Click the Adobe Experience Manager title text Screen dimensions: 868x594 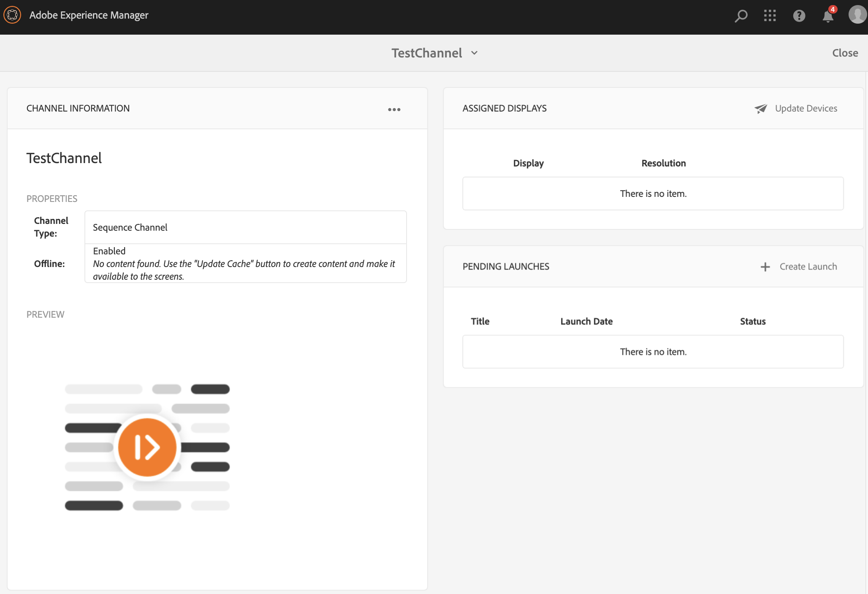pyautogui.click(x=89, y=15)
